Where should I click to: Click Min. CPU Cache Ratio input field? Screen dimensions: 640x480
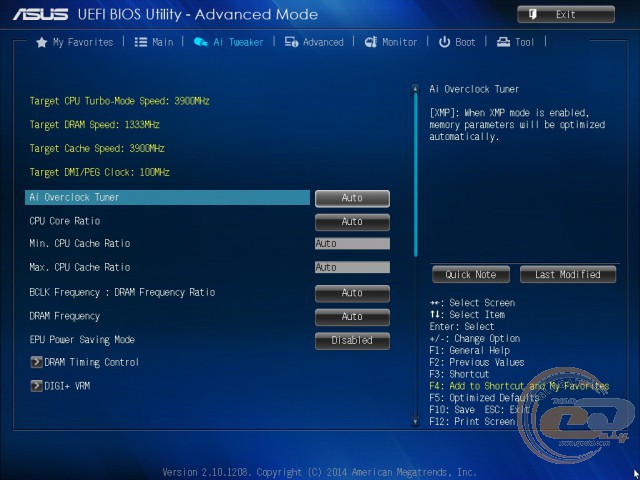(352, 244)
